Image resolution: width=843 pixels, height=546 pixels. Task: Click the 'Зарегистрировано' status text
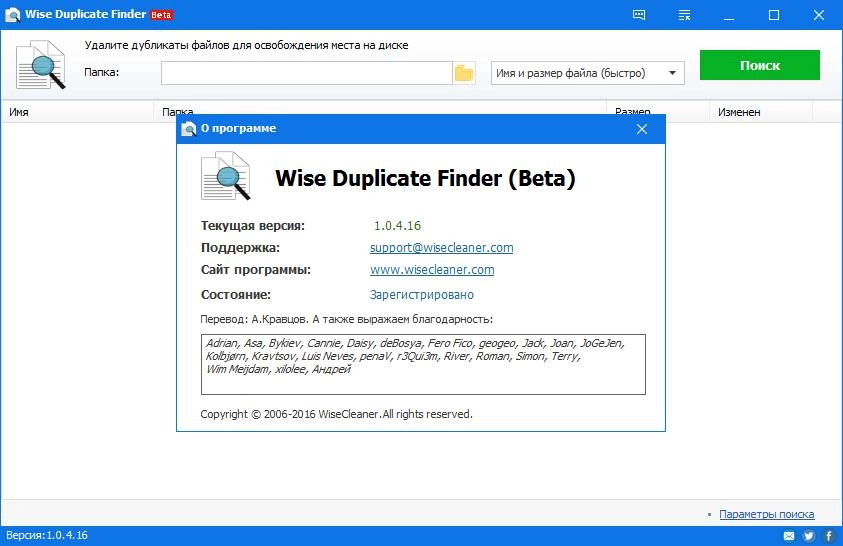(422, 294)
